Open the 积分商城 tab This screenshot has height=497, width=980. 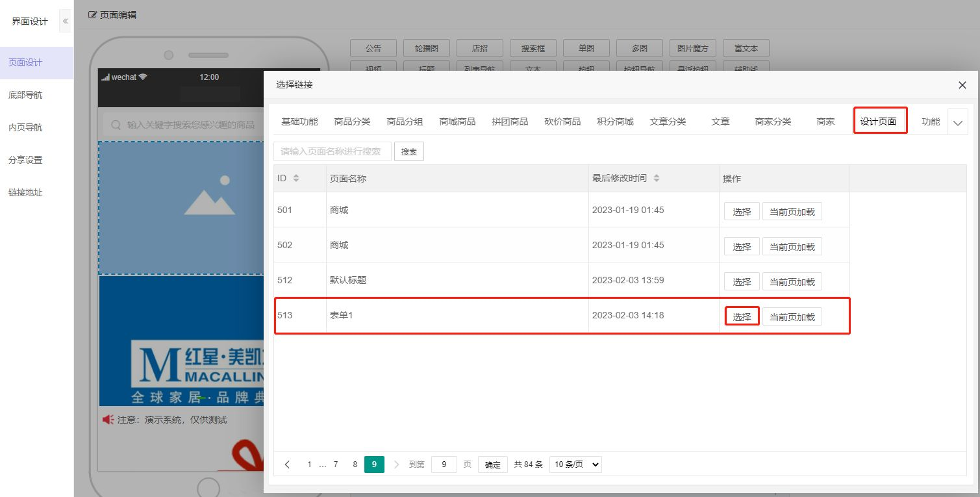click(x=615, y=121)
